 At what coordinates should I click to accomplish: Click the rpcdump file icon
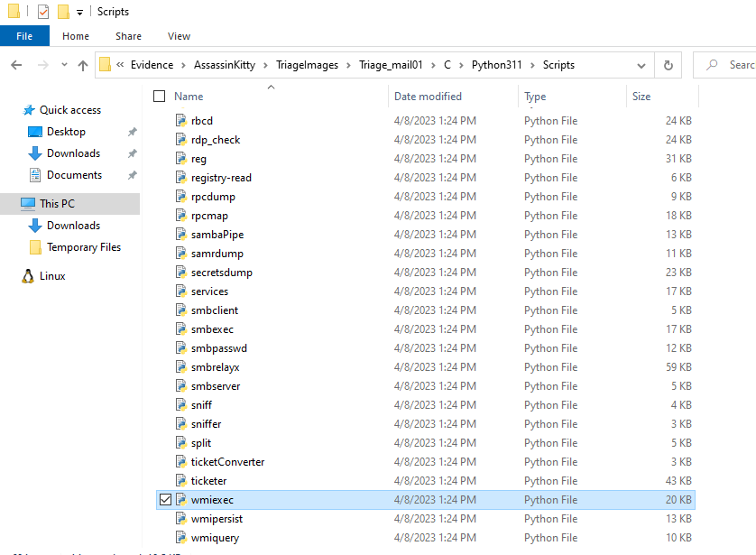[181, 196]
